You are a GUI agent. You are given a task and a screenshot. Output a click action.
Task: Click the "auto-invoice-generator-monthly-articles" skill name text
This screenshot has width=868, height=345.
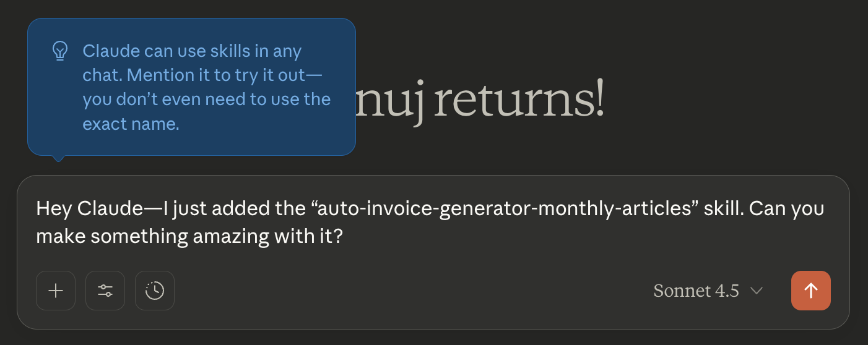click(x=503, y=208)
